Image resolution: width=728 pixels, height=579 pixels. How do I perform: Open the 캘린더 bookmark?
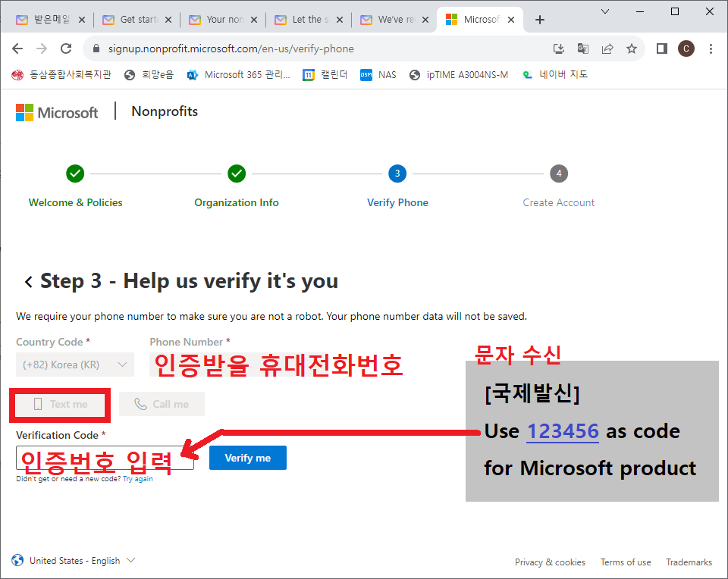[x=325, y=75]
